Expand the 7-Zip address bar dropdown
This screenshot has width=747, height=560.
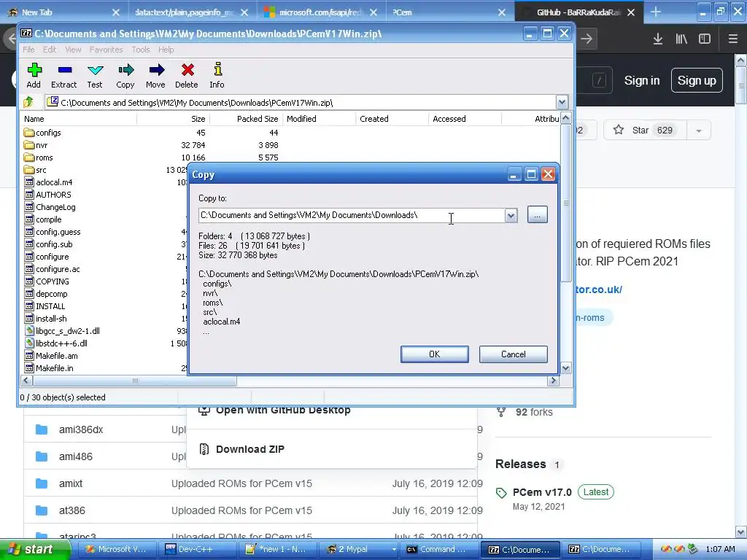click(562, 102)
